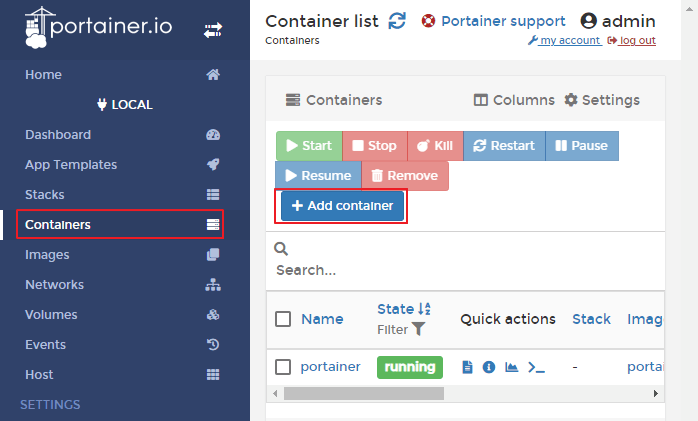Open the Columns dropdown
This screenshot has width=698, height=421.
514,100
